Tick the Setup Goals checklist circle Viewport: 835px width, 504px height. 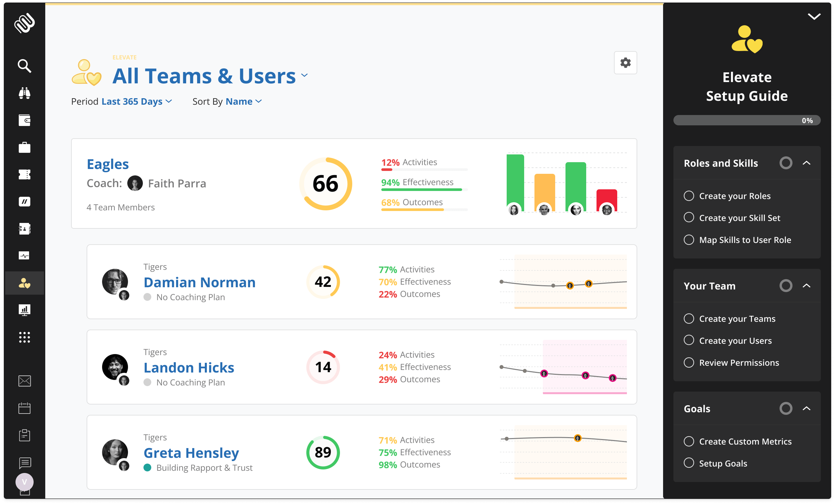coord(689,463)
